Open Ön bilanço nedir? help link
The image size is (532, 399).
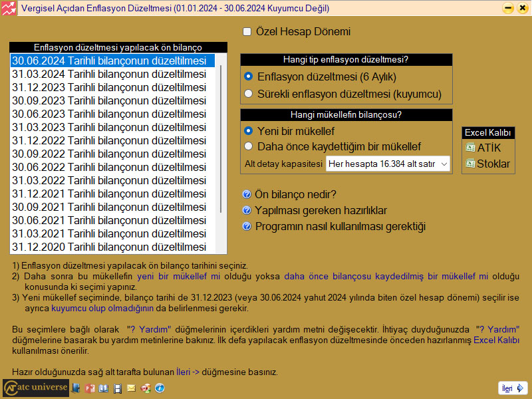coord(295,194)
